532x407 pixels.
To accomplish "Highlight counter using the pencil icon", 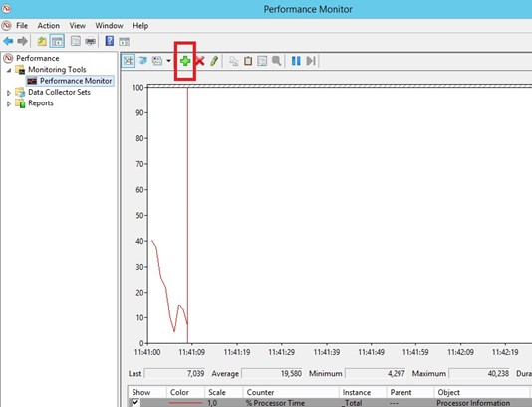I will tap(214, 61).
